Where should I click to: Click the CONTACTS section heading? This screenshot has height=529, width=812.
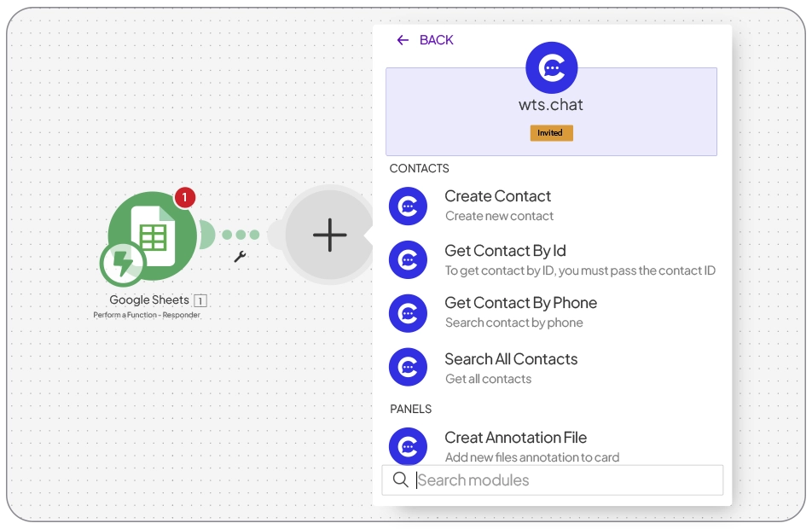pos(419,168)
